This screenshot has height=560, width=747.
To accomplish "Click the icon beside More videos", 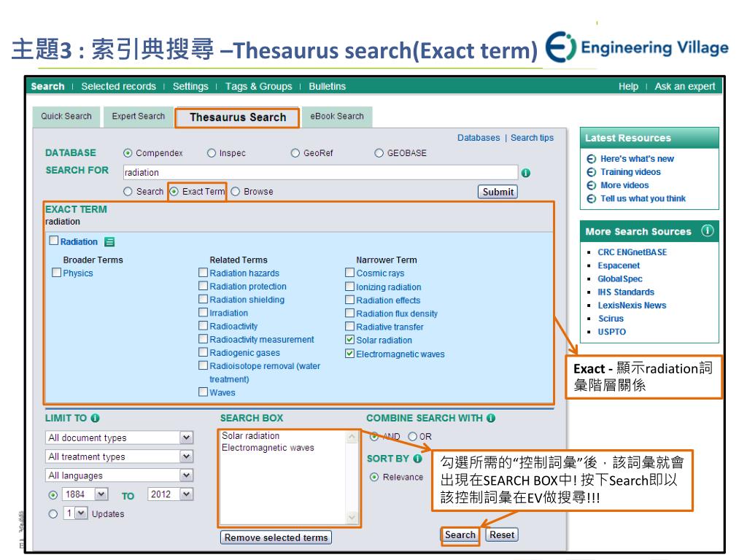I will 591,185.
